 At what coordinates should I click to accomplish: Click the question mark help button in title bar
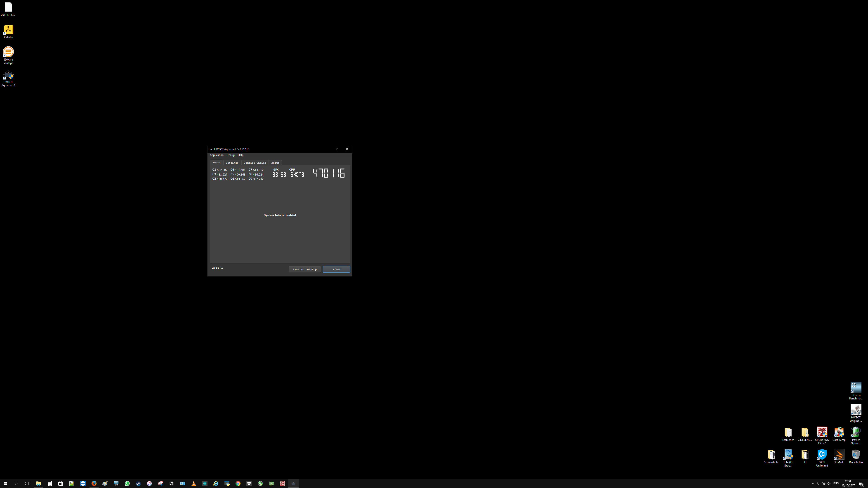(x=337, y=149)
